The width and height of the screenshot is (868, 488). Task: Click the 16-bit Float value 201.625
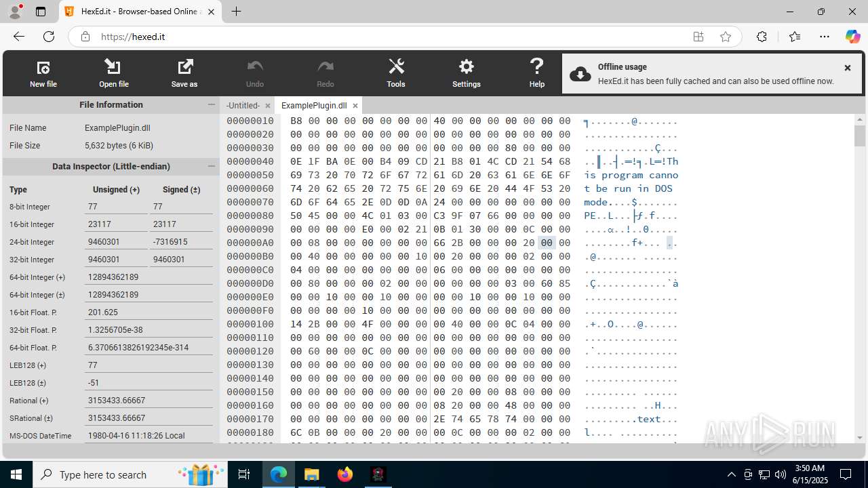(x=148, y=312)
